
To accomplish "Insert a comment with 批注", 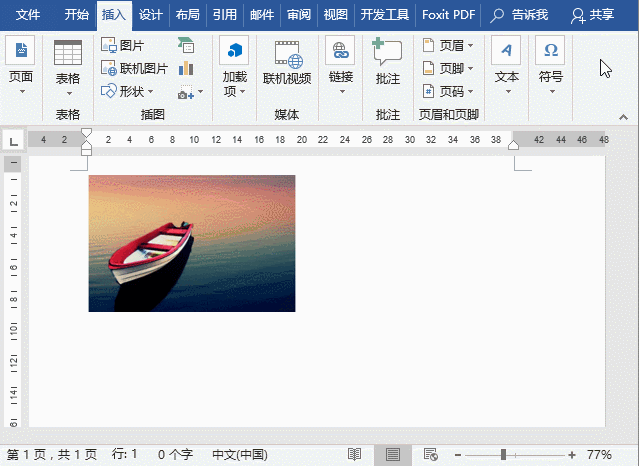I will tap(388, 61).
